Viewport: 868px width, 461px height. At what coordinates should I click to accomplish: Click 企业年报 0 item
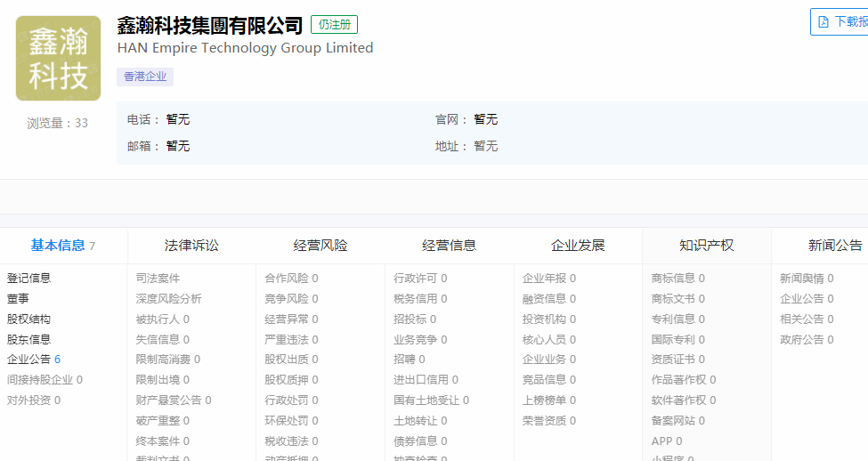click(x=549, y=279)
